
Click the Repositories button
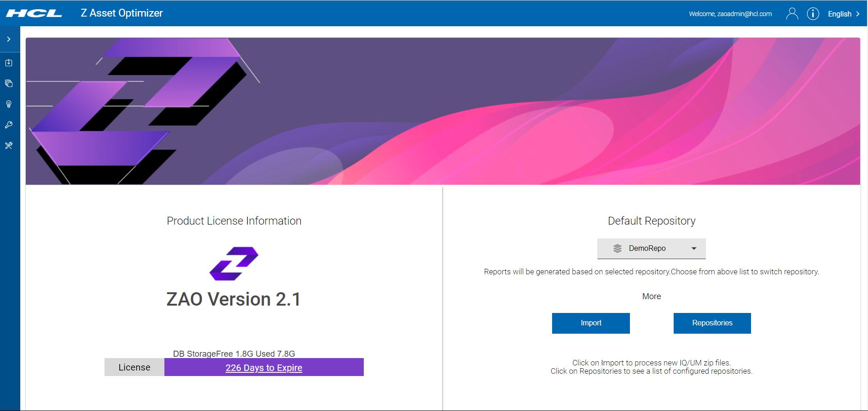712,323
